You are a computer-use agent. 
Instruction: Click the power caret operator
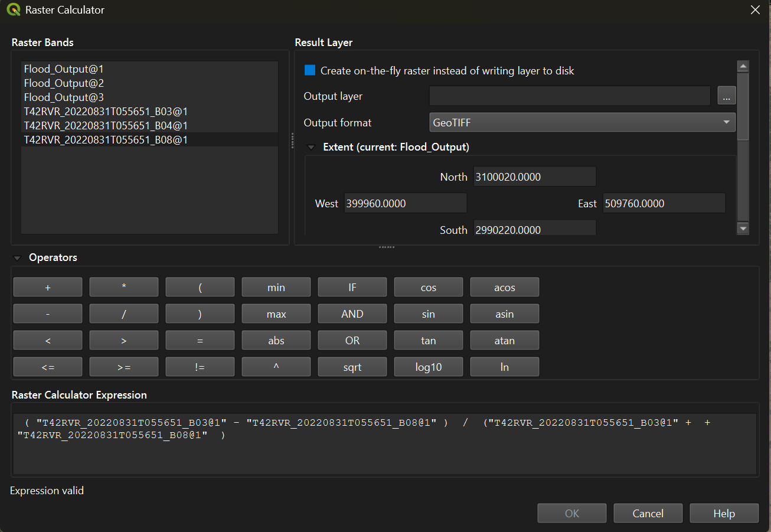pyautogui.click(x=276, y=367)
